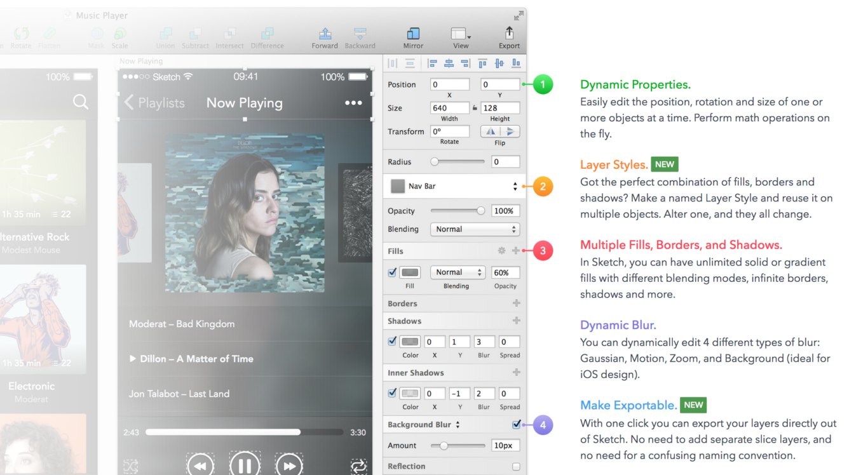The height and width of the screenshot is (475, 868).
Task: Open the fill Blending Normal dropdown
Action: [458, 272]
